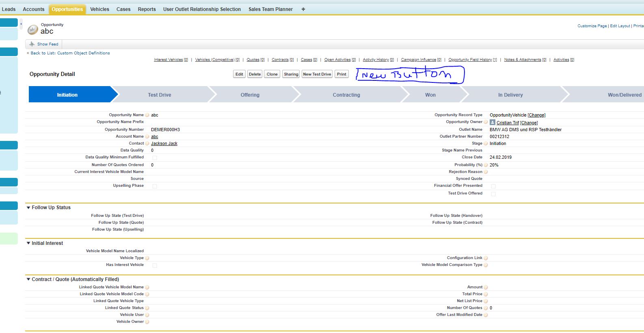Toggle the Data Quality Minimum Fulfilled checkbox

155,158
